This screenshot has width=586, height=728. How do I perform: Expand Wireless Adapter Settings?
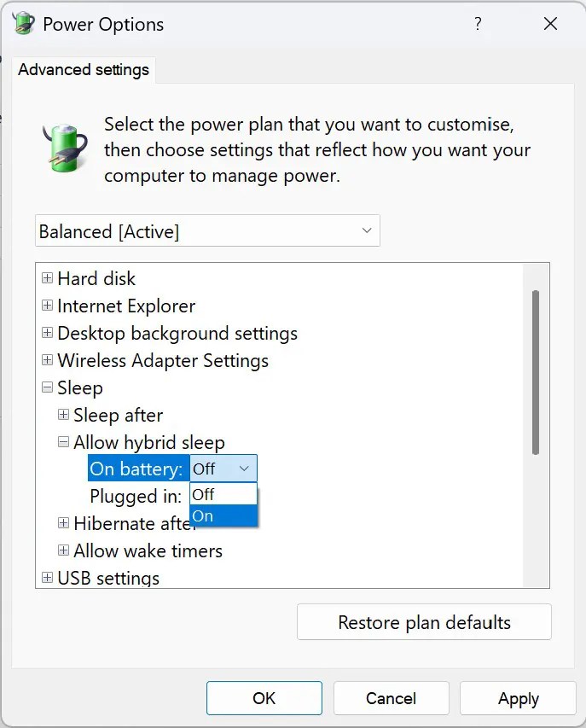coord(47,360)
